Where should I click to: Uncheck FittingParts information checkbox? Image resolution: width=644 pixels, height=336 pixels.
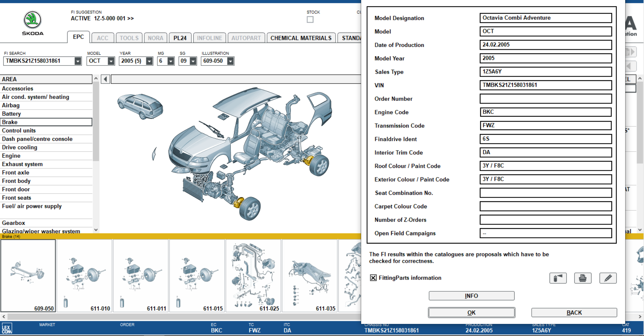coord(373,278)
